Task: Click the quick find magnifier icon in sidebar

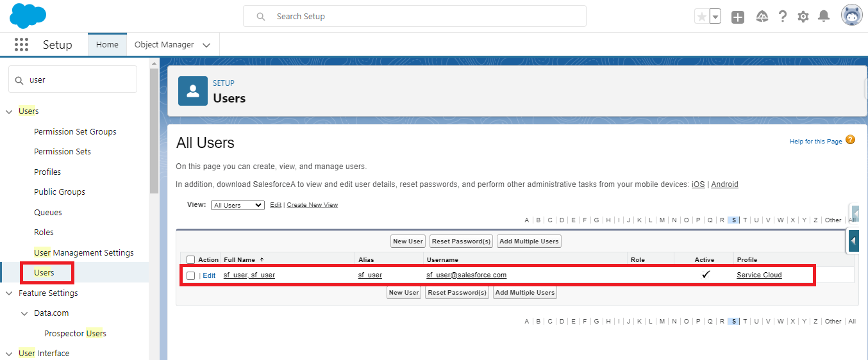Action: point(19,80)
